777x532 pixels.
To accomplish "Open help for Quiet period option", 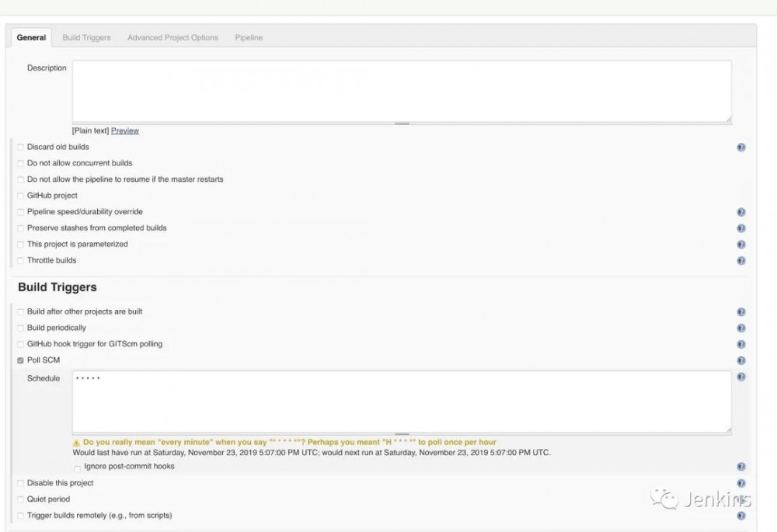I will pos(741,499).
